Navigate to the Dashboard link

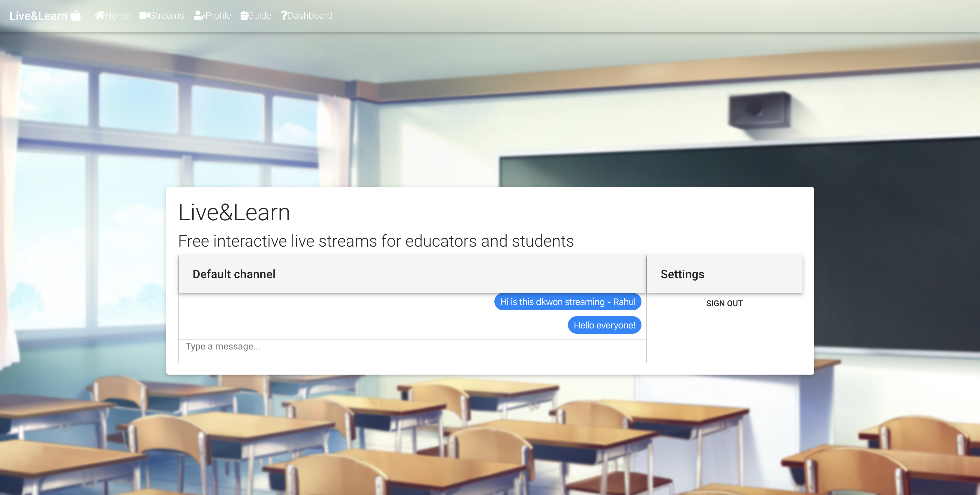[310, 15]
